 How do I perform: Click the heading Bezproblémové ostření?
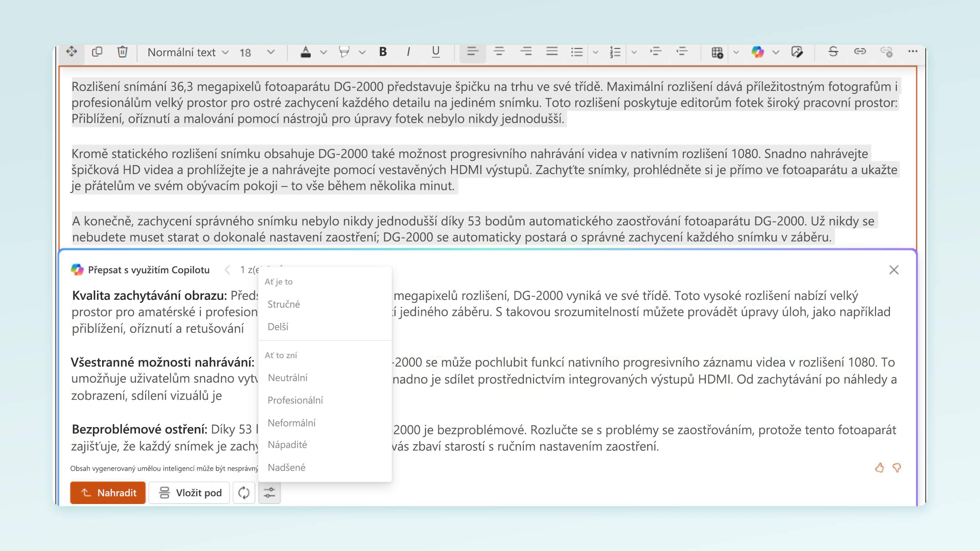[139, 429]
